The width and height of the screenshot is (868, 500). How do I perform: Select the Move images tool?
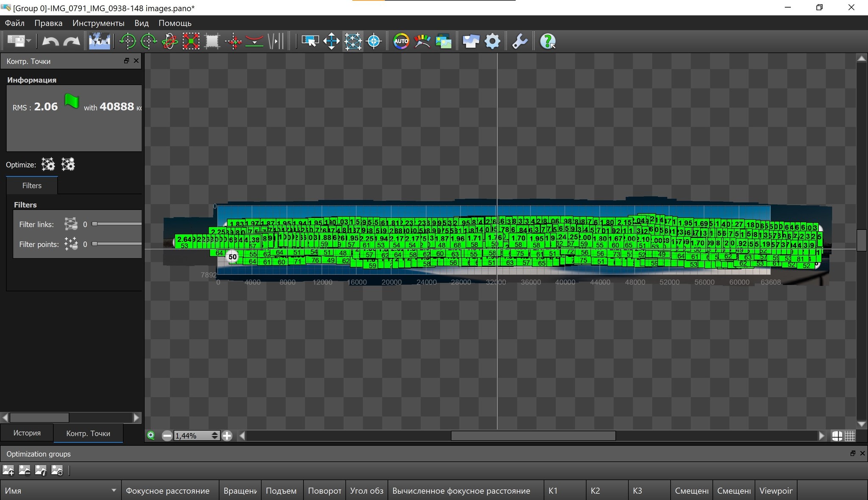click(x=331, y=41)
